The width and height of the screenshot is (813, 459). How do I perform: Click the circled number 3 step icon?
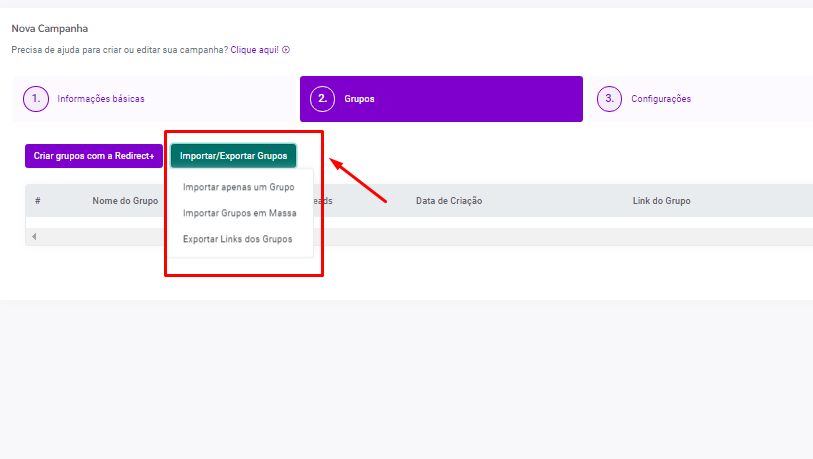pos(609,99)
